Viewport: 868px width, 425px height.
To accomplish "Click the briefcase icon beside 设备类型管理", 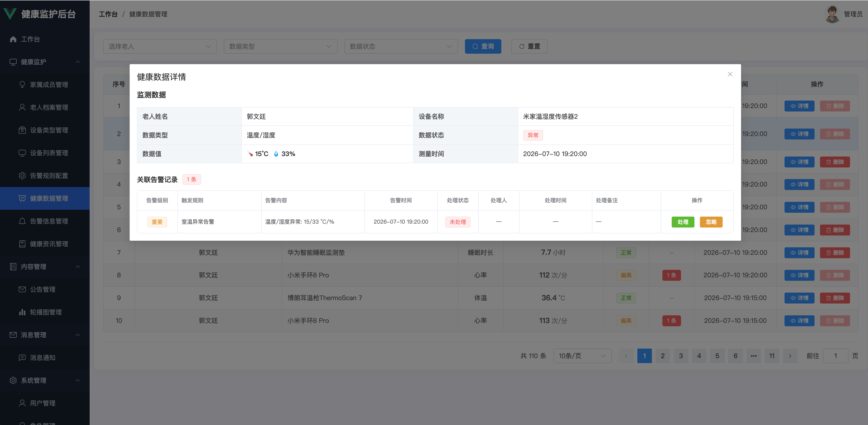I will (22, 130).
